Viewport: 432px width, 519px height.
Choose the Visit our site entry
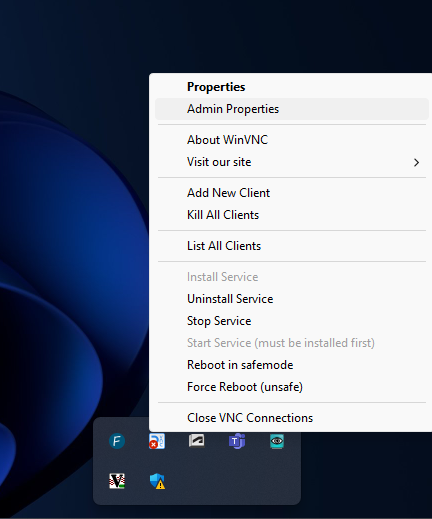coord(292,162)
